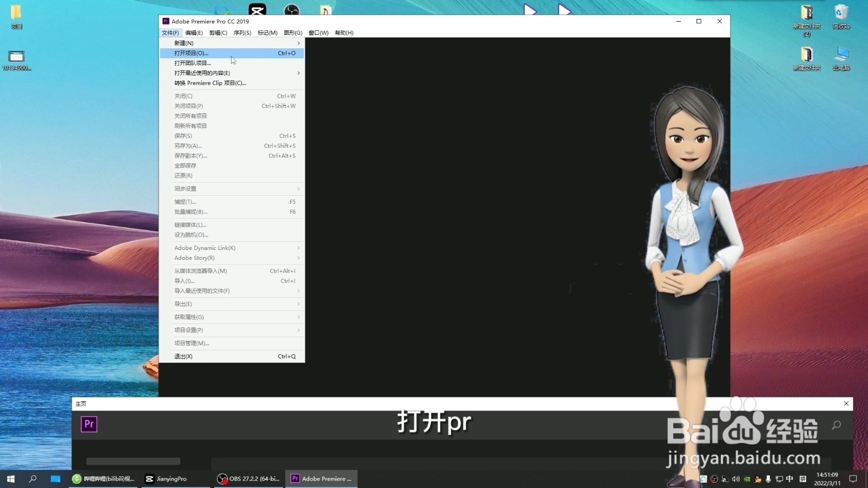Click the 捕捉(T)... menu entry
Screen dimensions: 868x488
232,202
